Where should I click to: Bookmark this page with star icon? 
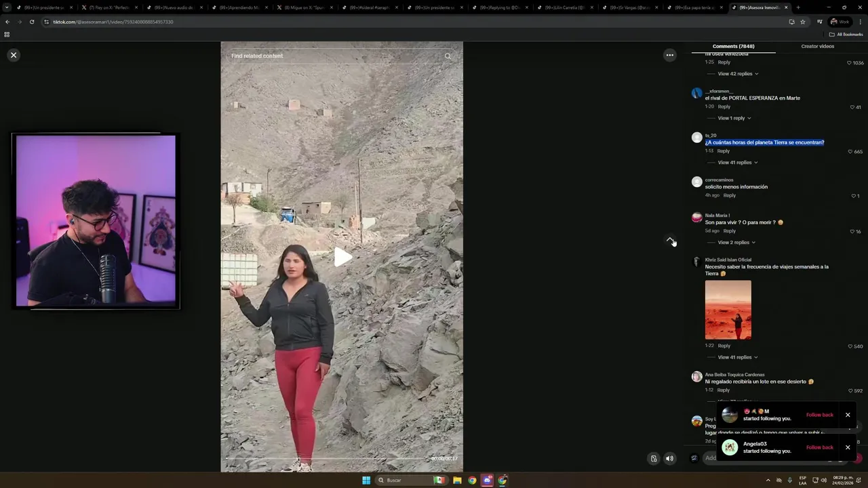click(x=803, y=22)
